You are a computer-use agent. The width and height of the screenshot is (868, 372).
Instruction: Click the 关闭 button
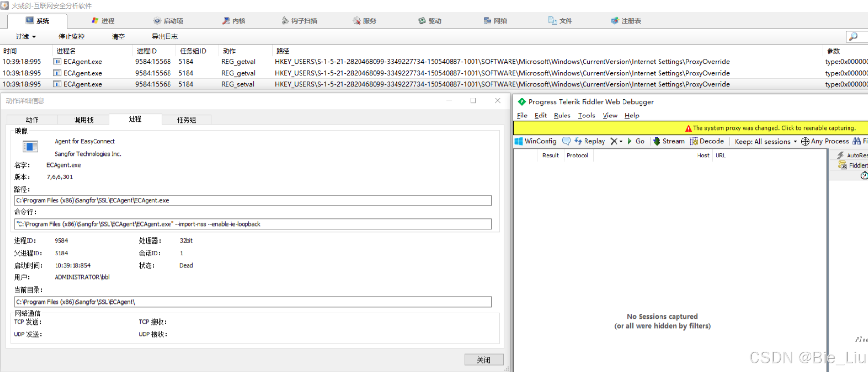[x=484, y=360]
